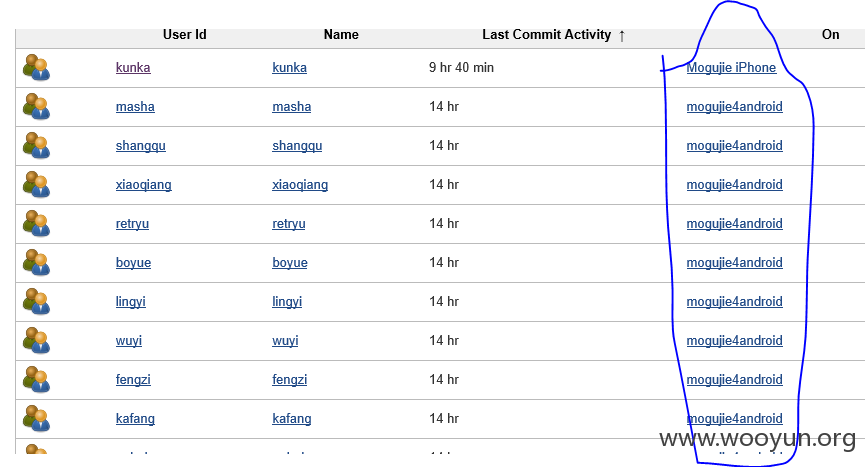Click the user icon next to wuyi
This screenshot has height=467, width=865.
(x=36, y=341)
